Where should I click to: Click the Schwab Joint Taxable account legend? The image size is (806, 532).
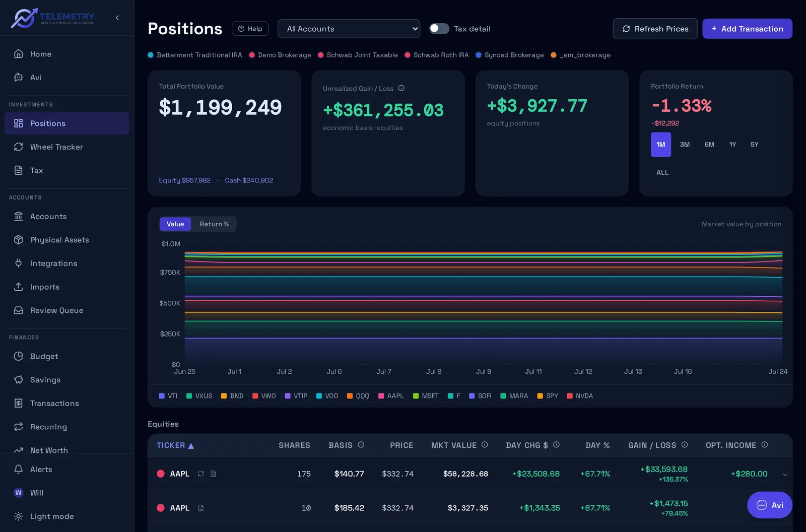point(358,55)
